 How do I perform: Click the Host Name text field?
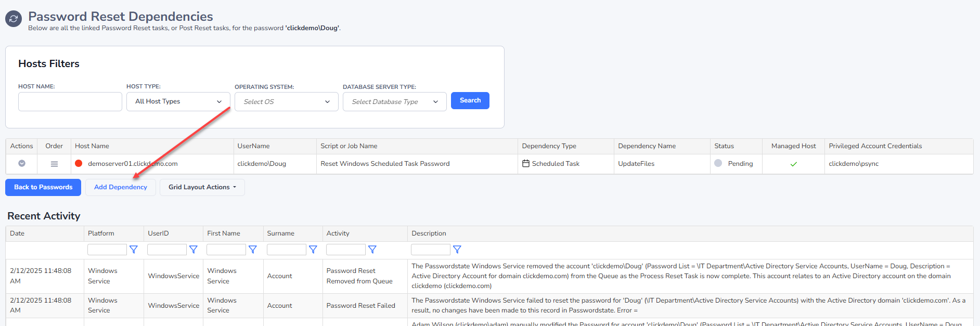coord(70,102)
